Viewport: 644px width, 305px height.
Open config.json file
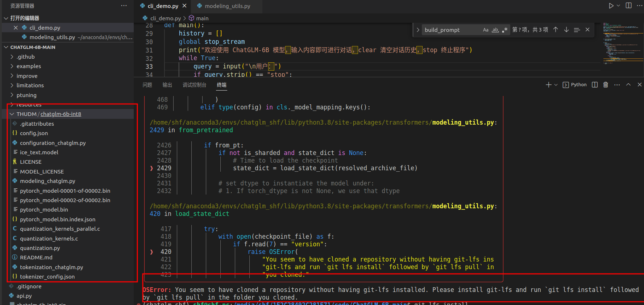tap(68, 133)
